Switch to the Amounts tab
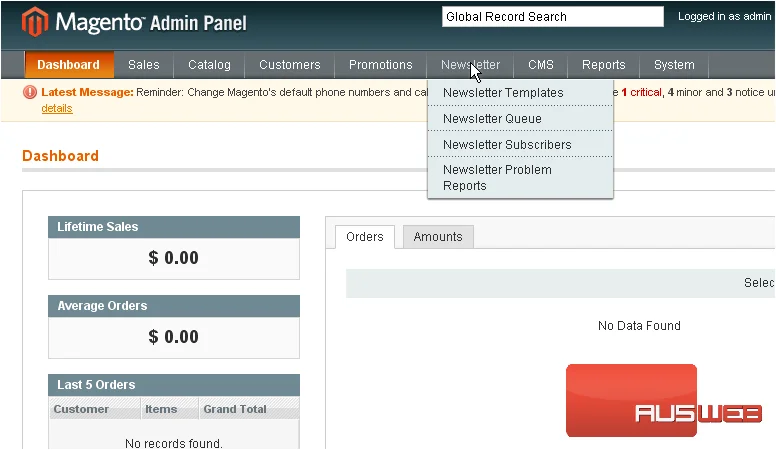This screenshot has height=450, width=776. [438, 237]
